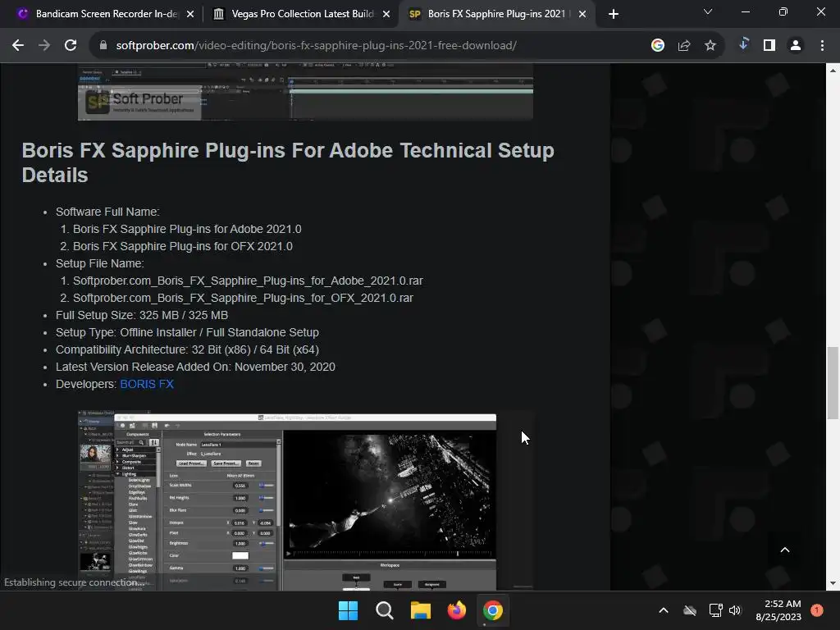This screenshot has width=840, height=630.
Task: Click the Setup Type line
Action: (x=188, y=332)
